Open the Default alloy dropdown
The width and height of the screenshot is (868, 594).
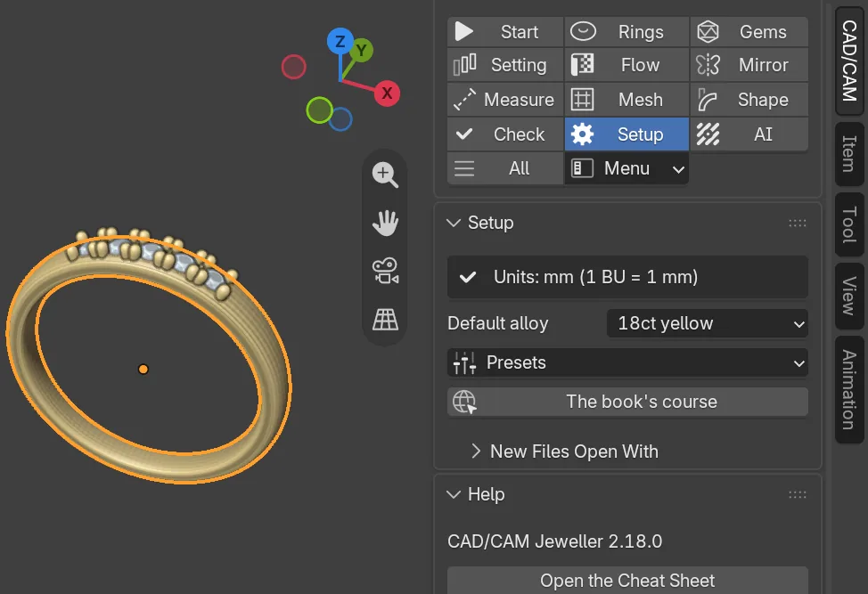708,323
